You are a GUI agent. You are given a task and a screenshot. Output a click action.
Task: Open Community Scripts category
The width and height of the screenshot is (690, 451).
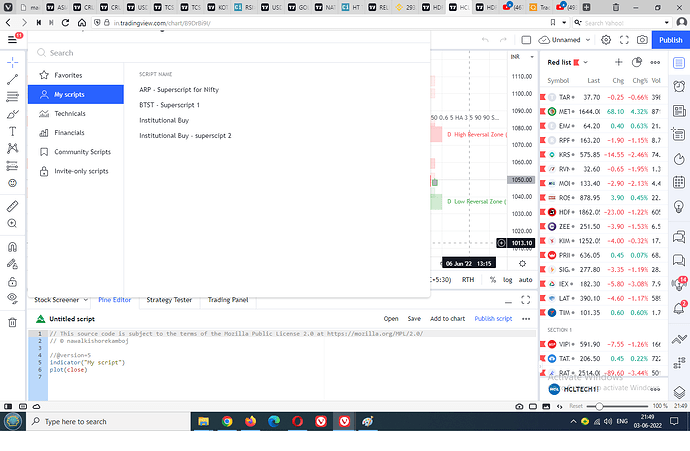pyautogui.click(x=76, y=152)
